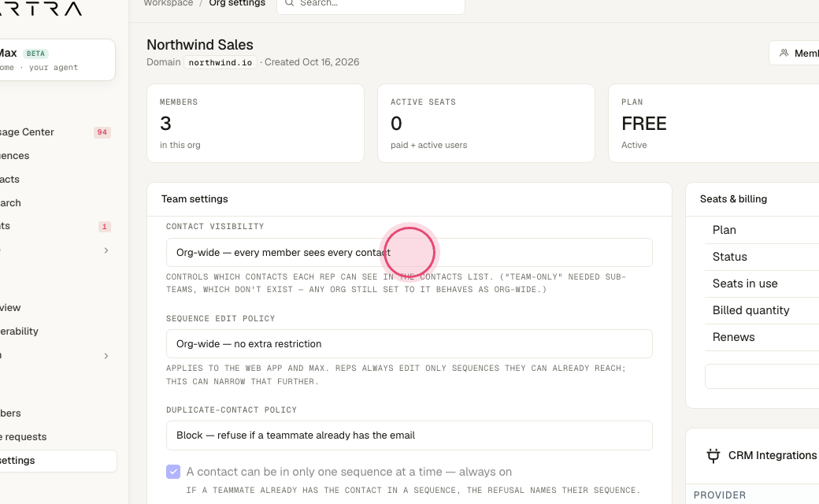Click the Northwind Sales title
The image size is (819, 504).
pyautogui.click(x=199, y=45)
